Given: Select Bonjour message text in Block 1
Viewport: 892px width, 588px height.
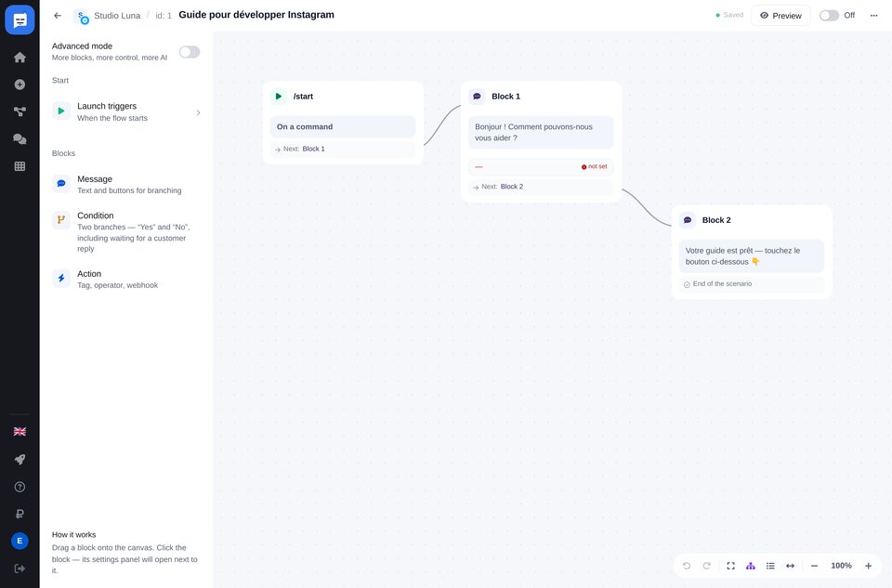Looking at the screenshot, I should (541, 133).
